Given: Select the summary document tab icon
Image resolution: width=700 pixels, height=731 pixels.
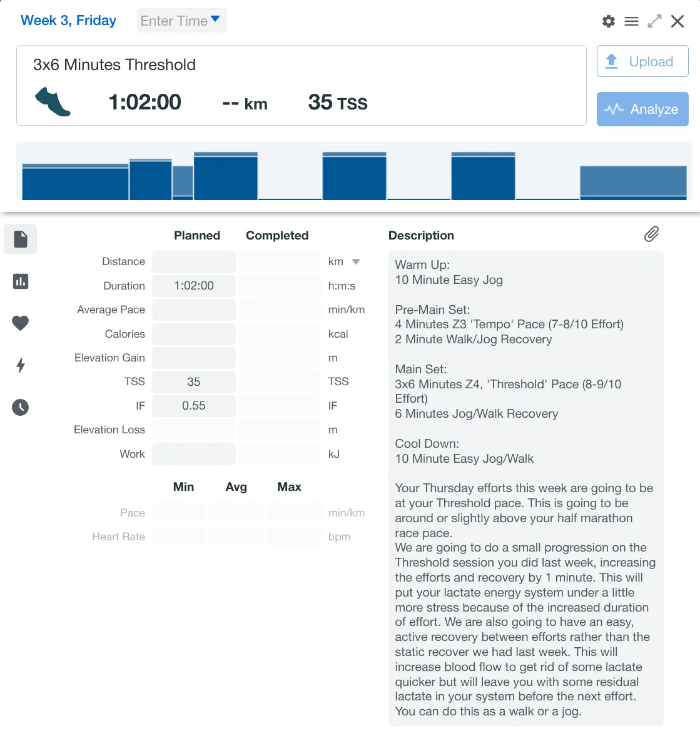Looking at the screenshot, I should [x=21, y=239].
